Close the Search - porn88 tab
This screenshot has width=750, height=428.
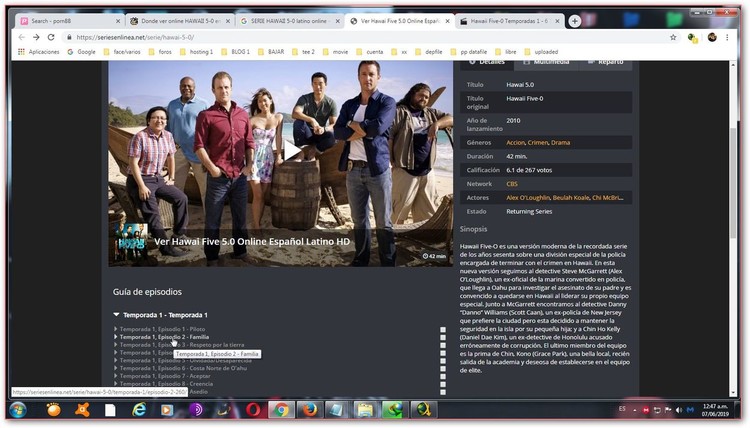pos(118,21)
